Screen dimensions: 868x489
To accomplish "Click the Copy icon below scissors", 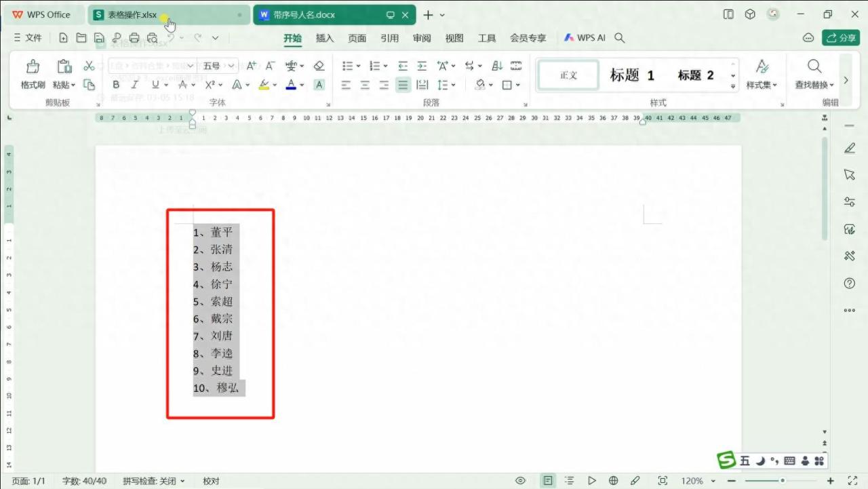I will pos(89,85).
